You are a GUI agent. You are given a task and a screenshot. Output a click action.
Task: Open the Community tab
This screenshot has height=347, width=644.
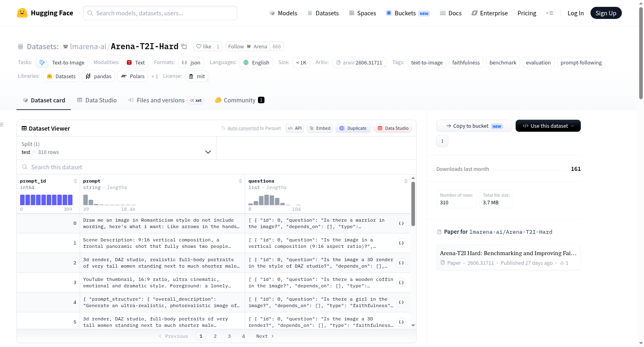coord(239,100)
